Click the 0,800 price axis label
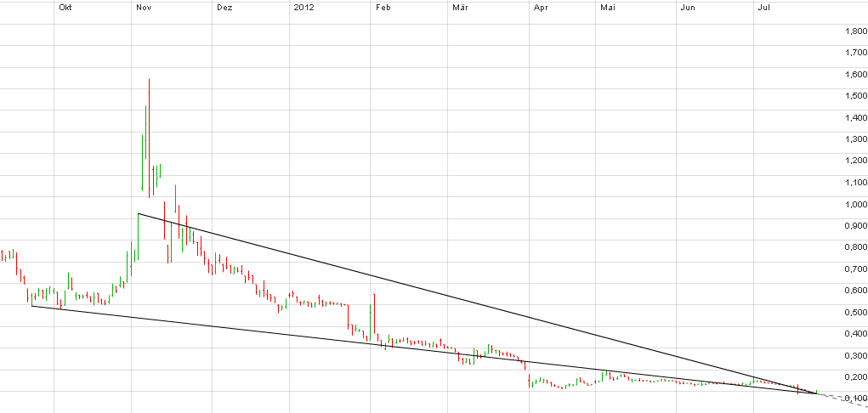 click(856, 247)
